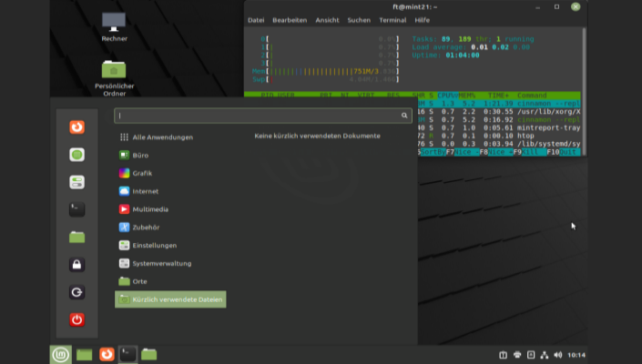Click the htop CPU% column header
The height and width of the screenshot is (364, 642).
(447, 96)
